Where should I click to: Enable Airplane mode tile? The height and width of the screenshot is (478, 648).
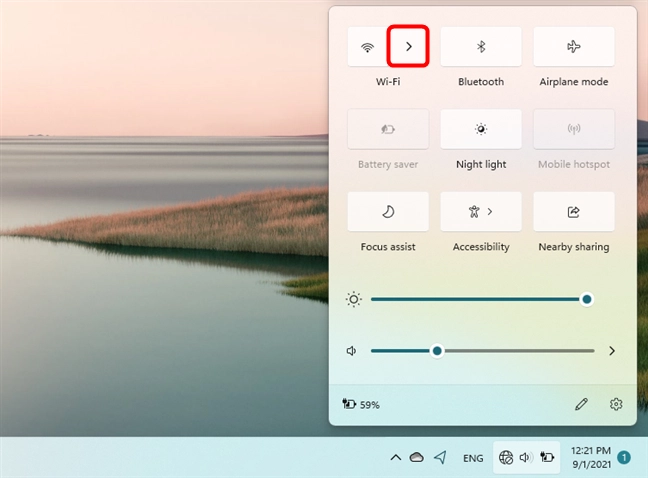[574, 47]
